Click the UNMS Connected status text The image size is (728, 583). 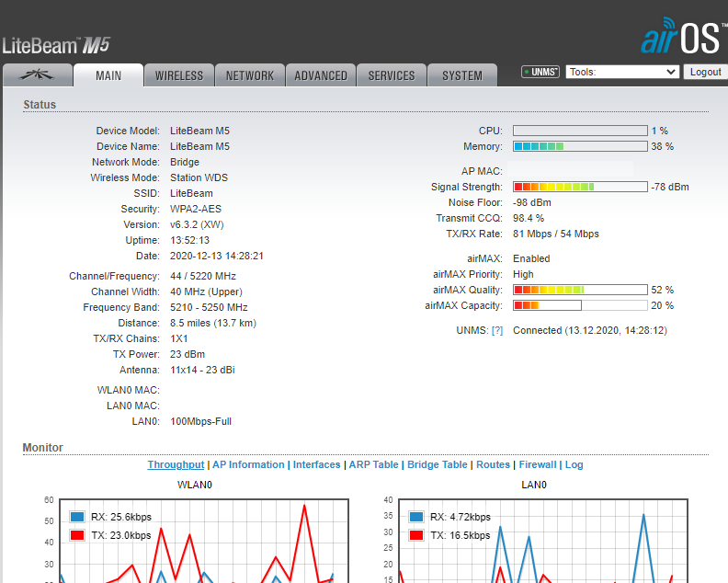(589, 330)
